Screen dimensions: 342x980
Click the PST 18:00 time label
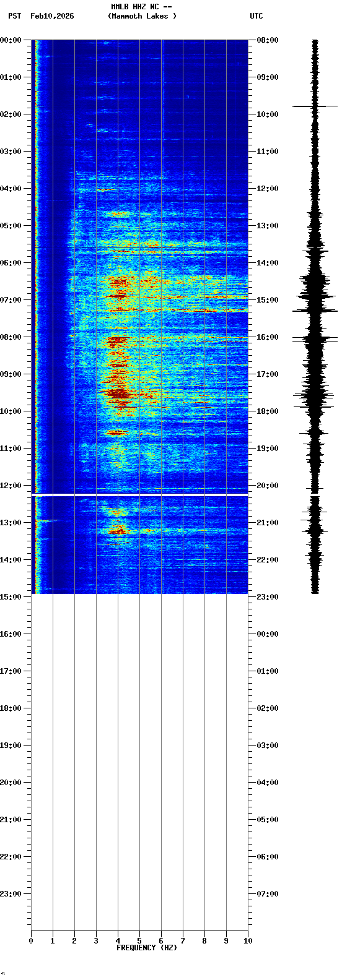click(x=11, y=708)
